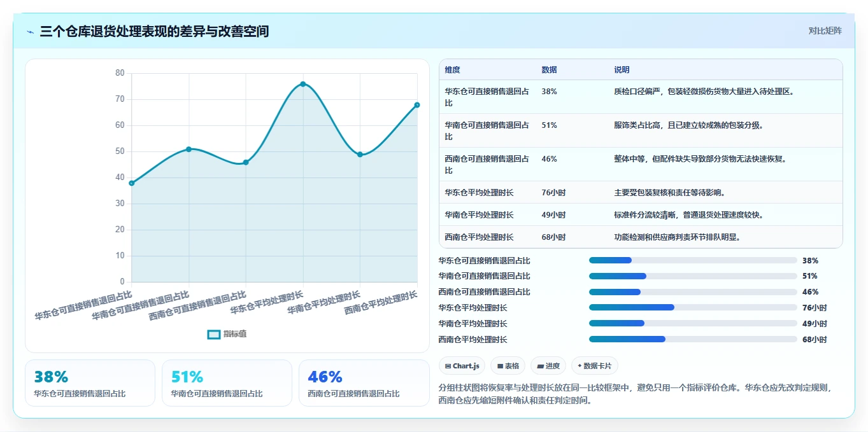Click the chart data point at 51
Viewport: 868px width, 432px height.
(189, 149)
